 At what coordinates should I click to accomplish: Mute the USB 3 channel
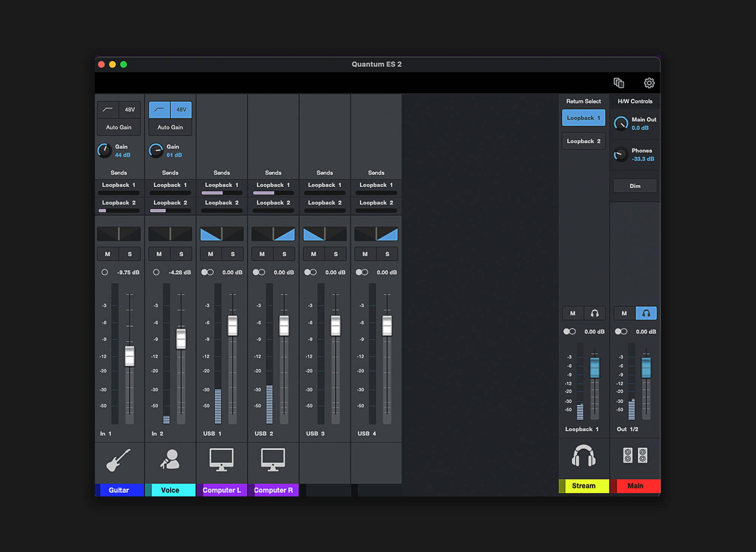pyautogui.click(x=313, y=254)
